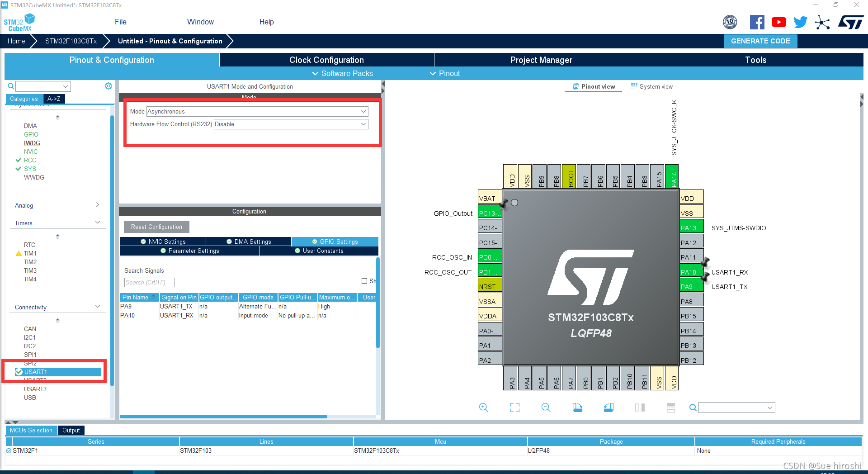Rotate the chip view clockwise
Screen dimensions: 868x474
577,408
